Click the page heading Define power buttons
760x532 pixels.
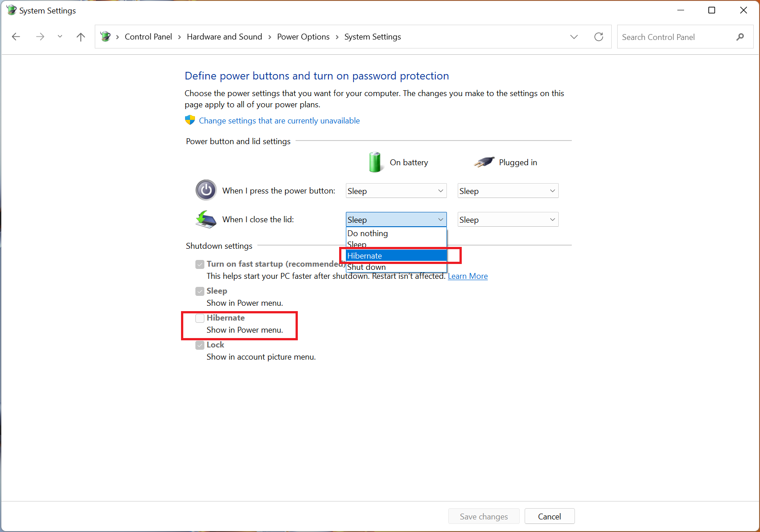click(x=317, y=76)
